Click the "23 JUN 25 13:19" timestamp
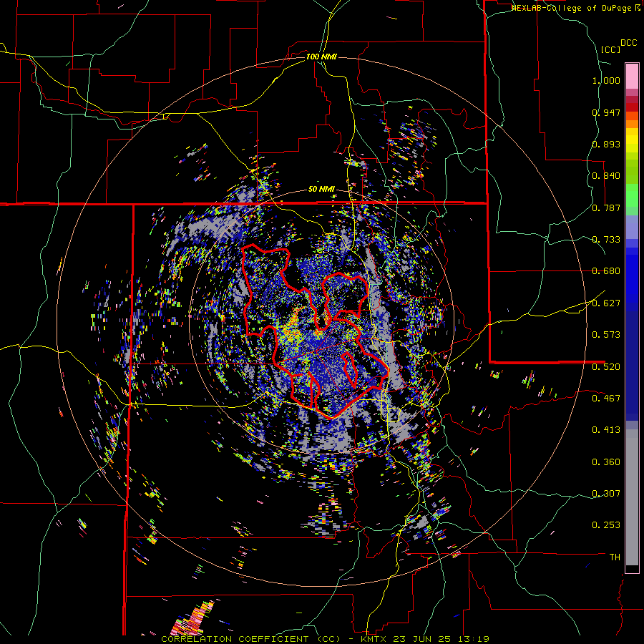644x644 pixels. (441, 639)
